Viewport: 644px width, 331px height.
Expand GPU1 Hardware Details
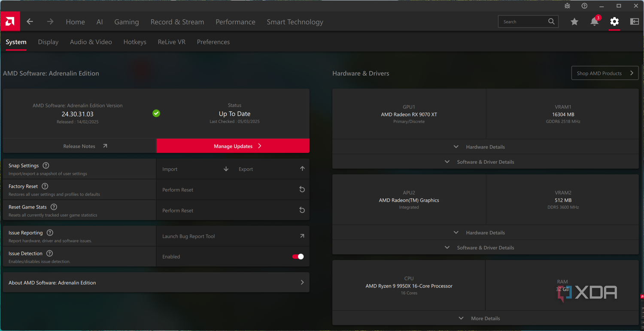[486, 147]
